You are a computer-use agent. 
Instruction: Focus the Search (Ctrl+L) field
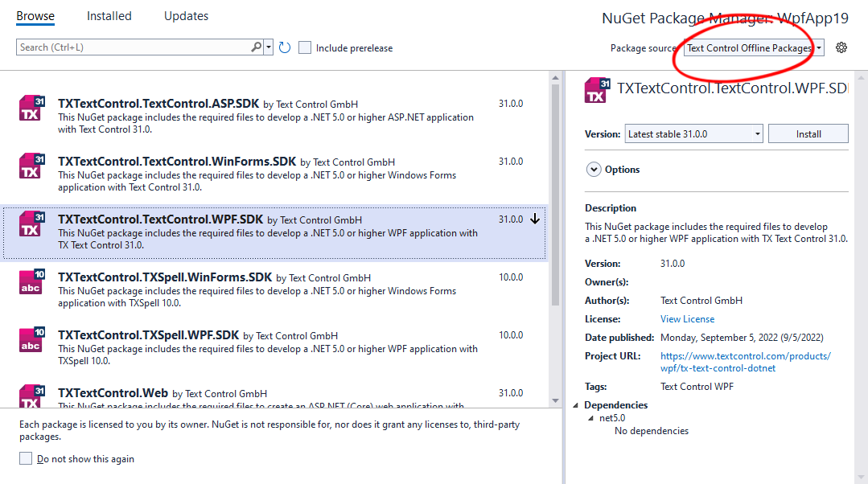tap(133, 47)
